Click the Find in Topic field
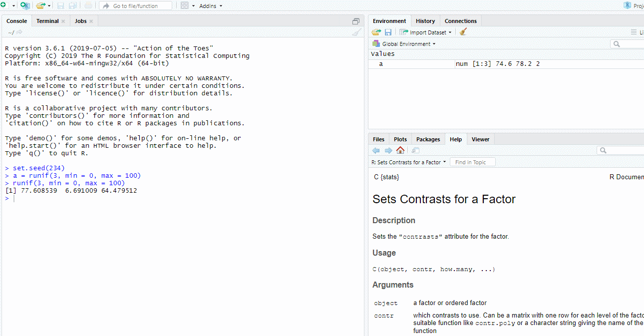The height and width of the screenshot is (336, 644). (473, 162)
